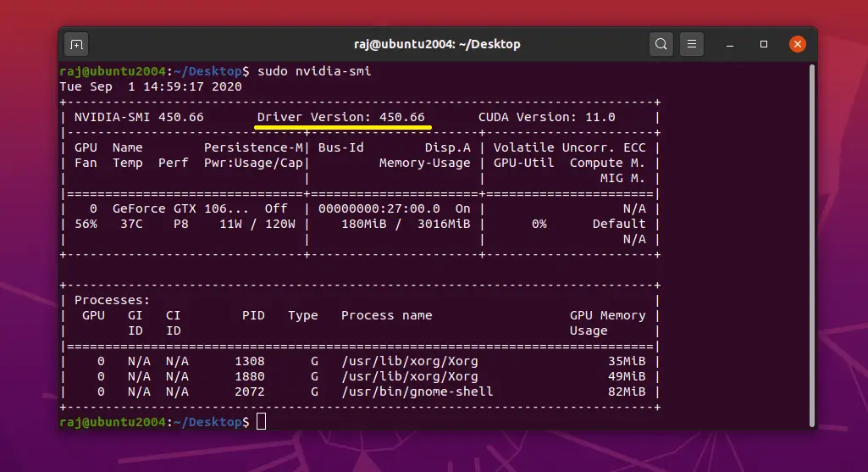Click the date line Tue Sep 1 14:59:17 2020
This screenshot has width=868, height=472.
click(151, 86)
